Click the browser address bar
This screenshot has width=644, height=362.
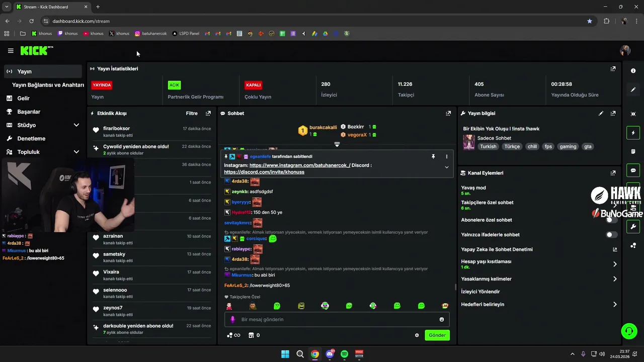click(x=317, y=21)
